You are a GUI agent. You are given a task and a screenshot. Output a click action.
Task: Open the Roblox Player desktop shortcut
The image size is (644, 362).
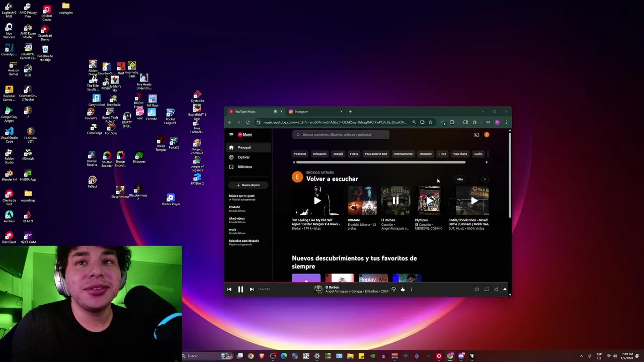(x=171, y=200)
